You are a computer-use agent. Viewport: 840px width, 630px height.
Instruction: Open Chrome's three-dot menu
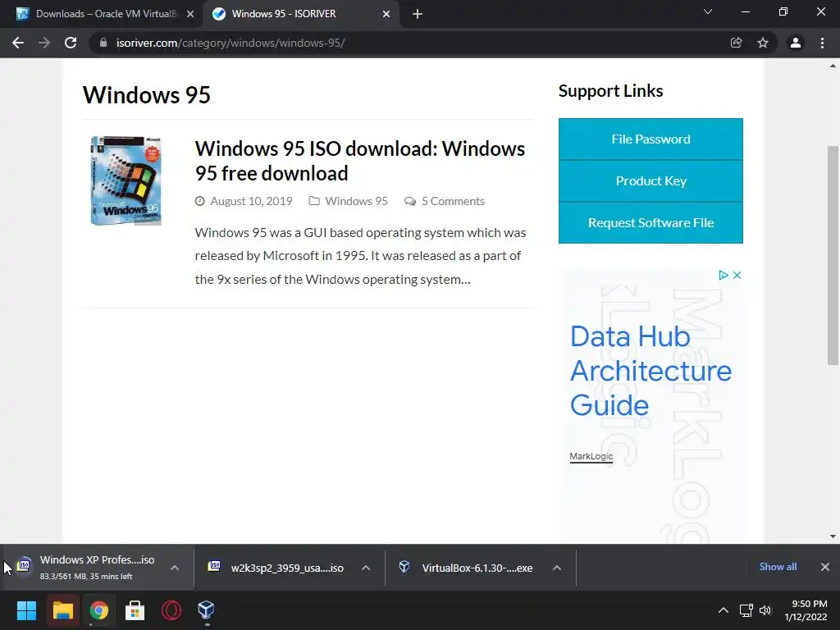coord(822,43)
